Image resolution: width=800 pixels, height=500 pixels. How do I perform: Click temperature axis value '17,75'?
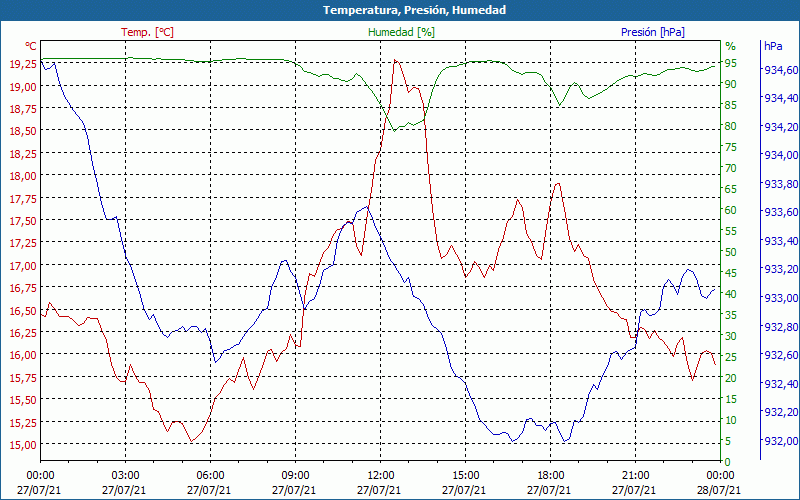(23, 198)
